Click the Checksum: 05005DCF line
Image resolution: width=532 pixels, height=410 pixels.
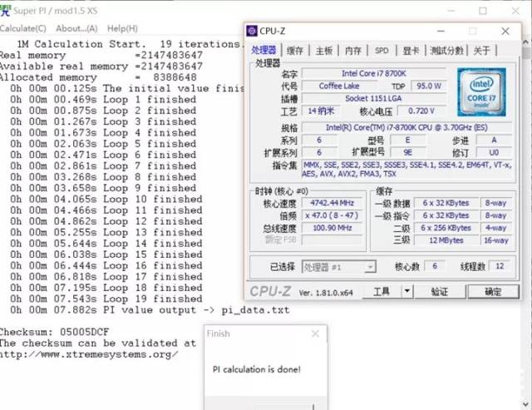(54, 332)
